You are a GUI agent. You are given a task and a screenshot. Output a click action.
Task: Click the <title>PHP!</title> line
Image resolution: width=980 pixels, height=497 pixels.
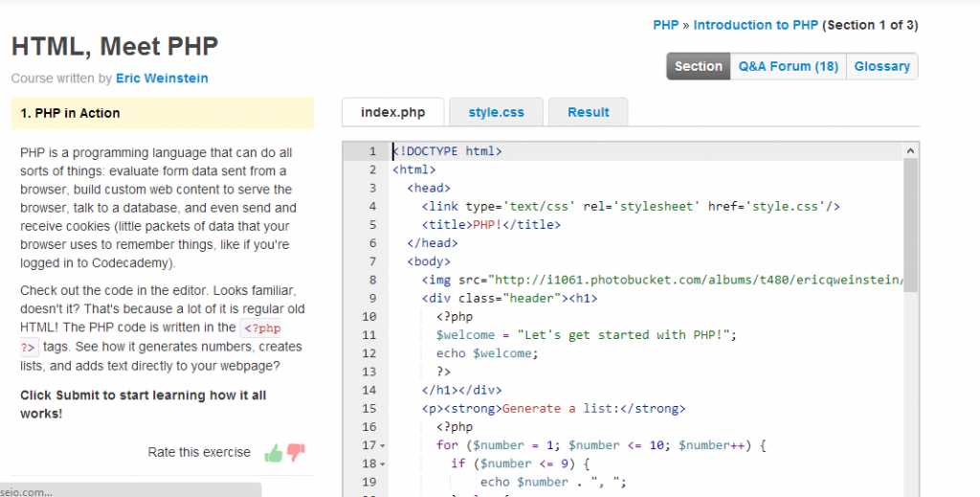tap(491, 224)
